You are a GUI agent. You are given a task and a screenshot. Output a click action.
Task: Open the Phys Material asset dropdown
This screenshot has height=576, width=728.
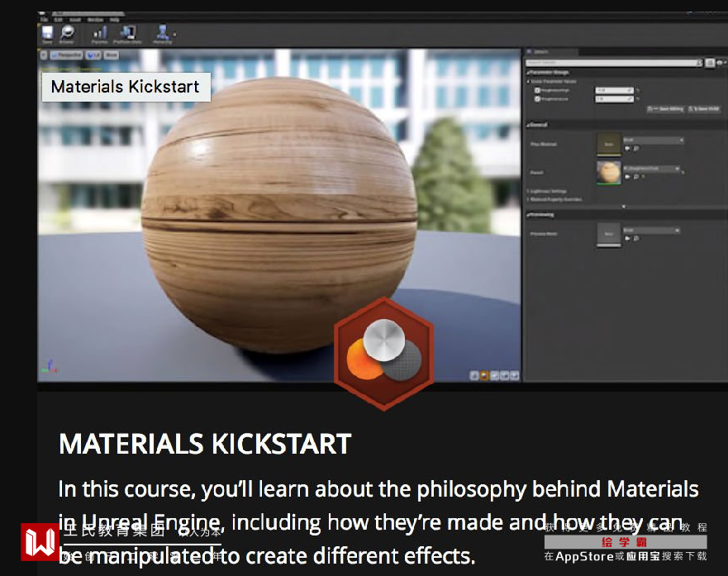(654, 140)
